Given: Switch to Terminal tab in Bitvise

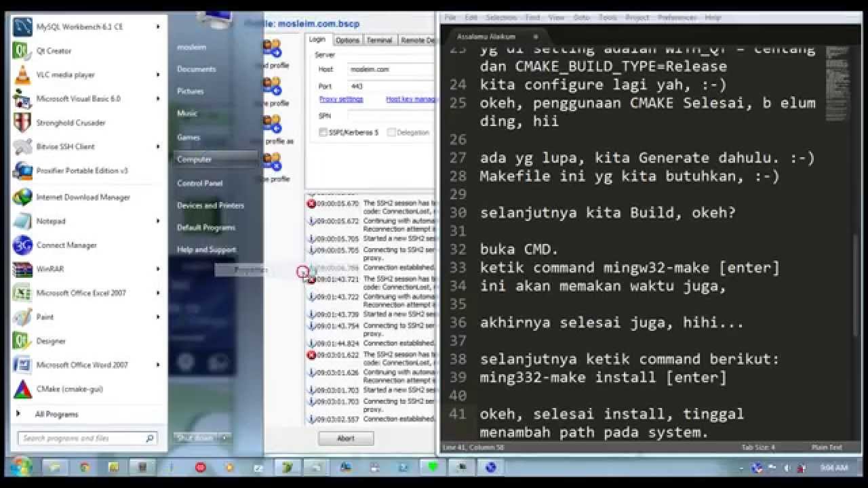Looking at the screenshot, I should click(380, 40).
